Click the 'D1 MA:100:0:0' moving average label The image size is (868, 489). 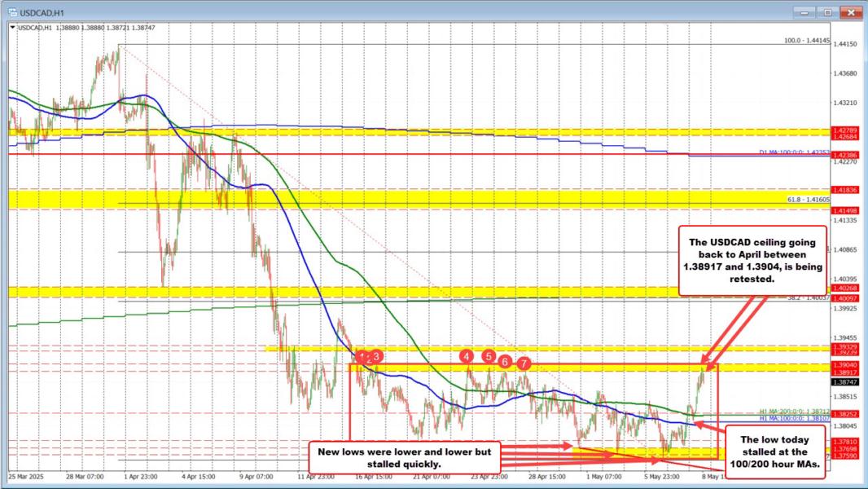(795, 152)
